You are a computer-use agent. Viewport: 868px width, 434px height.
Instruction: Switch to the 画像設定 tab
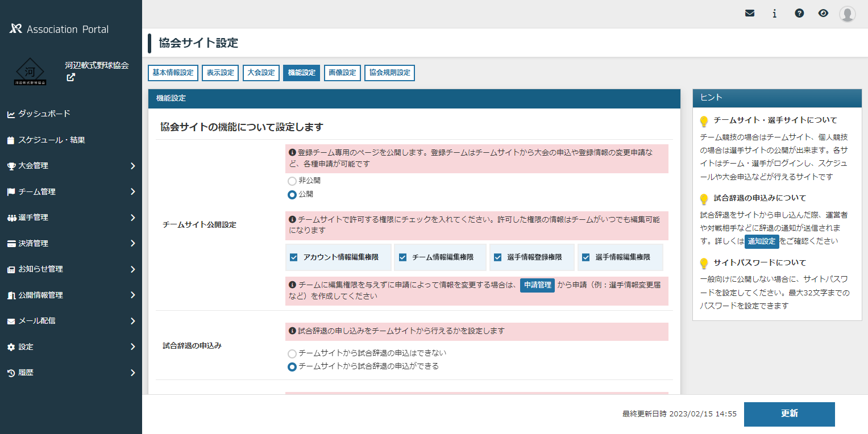(x=342, y=72)
